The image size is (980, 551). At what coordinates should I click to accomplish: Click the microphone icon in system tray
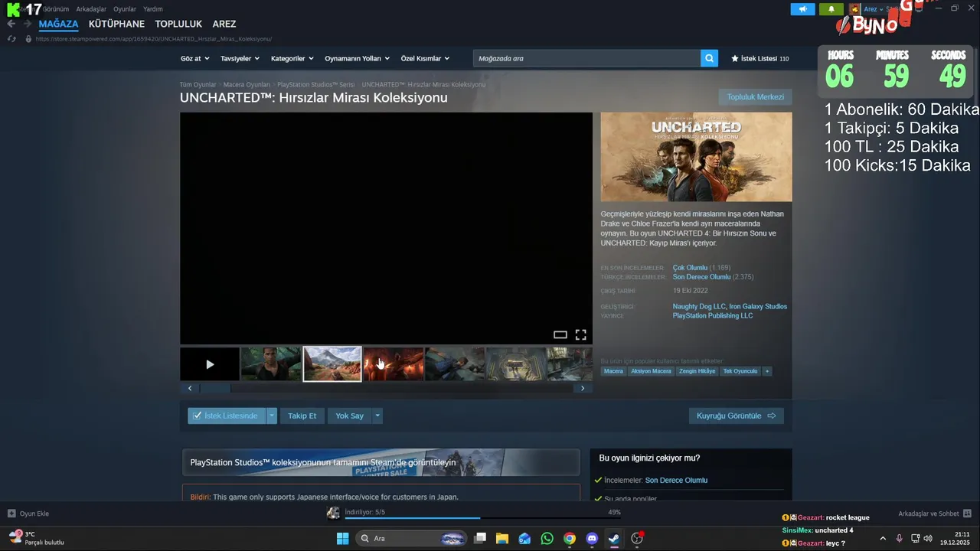[x=900, y=539]
